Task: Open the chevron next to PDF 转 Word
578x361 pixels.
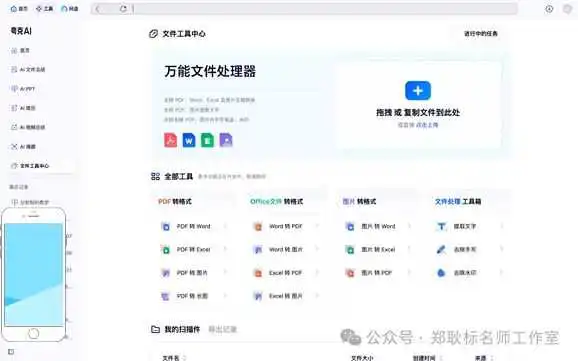Action: [225, 226]
